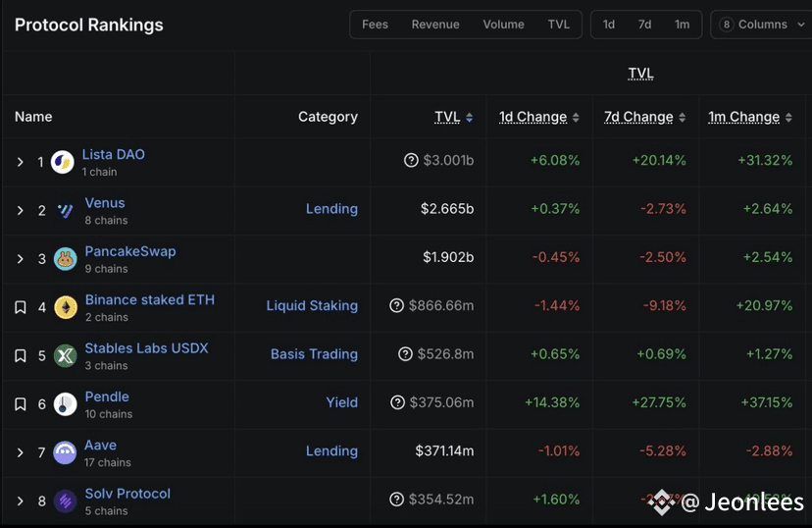Open the Columns dropdown

pyautogui.click(x=762, y=25)
